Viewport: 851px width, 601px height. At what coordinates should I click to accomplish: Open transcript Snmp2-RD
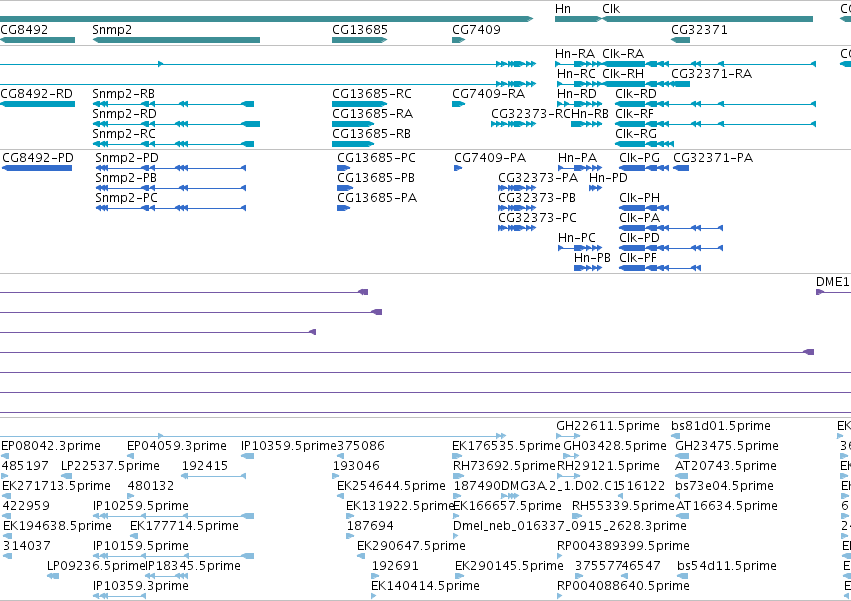124,114
